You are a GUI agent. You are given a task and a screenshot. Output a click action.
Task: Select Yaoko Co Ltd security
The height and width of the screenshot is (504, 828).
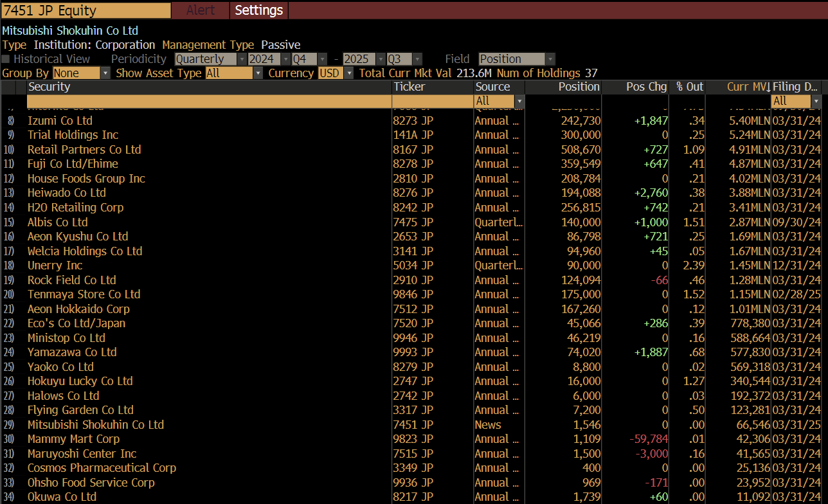(60, 367)
